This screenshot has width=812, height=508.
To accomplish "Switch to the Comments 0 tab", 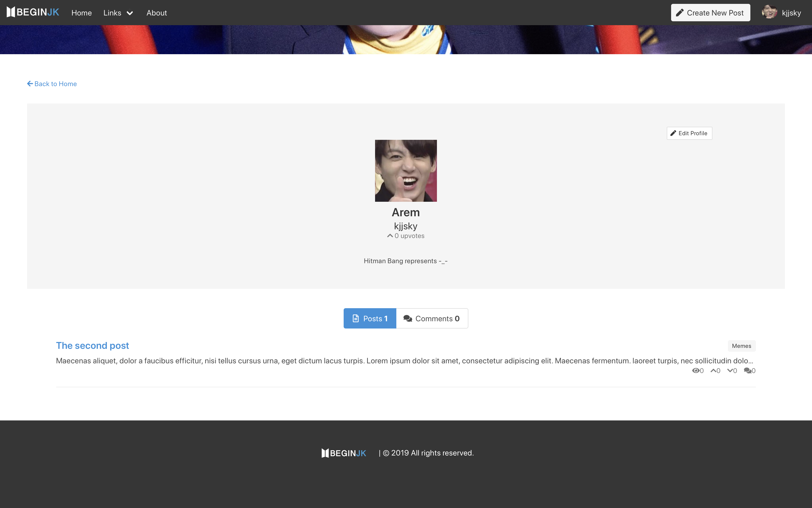I will coord(432,318).
